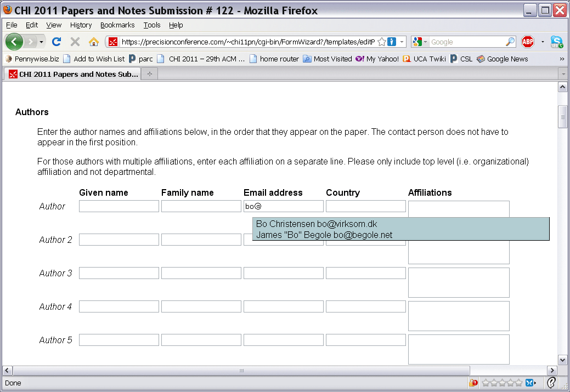Image resolution: width=570 pixels, height=392 pixels.
Task: Click the vertical scrollbar up arrow
Action: tap(562, 87)
